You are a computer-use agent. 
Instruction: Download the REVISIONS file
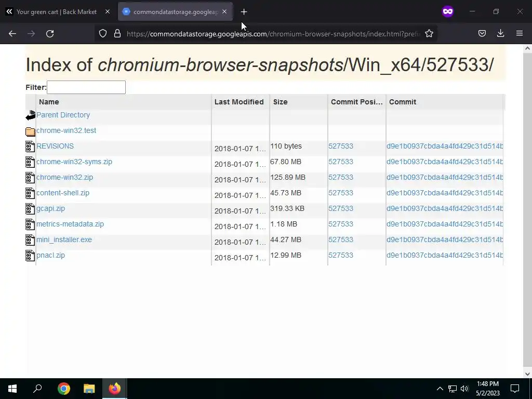(55, 146)
